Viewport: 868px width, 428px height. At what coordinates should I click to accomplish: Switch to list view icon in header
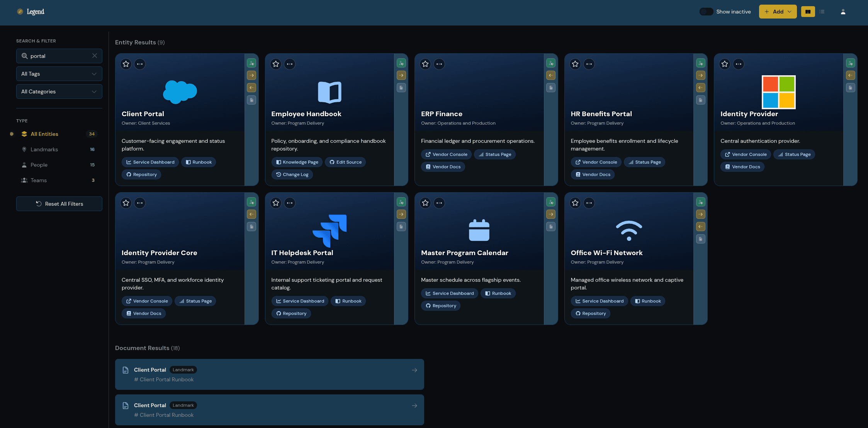click(x=822, y=12)
